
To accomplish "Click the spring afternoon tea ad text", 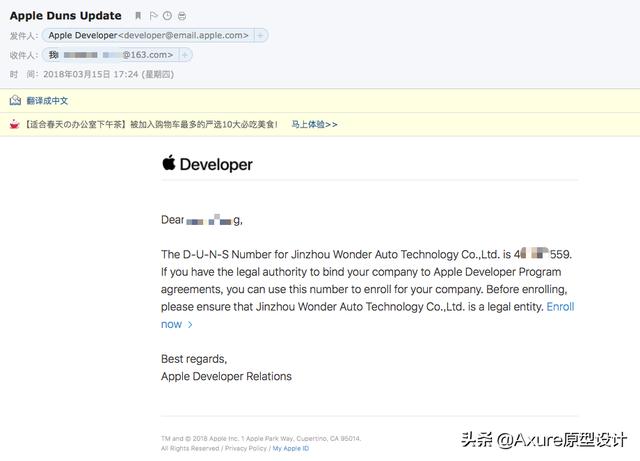I will click(x=151, y=124).
